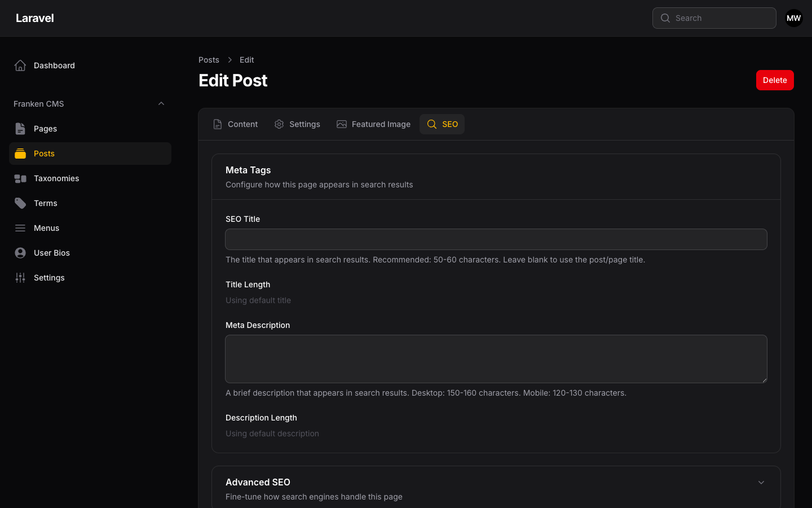Open the Featured Image tab

(373, 124)
